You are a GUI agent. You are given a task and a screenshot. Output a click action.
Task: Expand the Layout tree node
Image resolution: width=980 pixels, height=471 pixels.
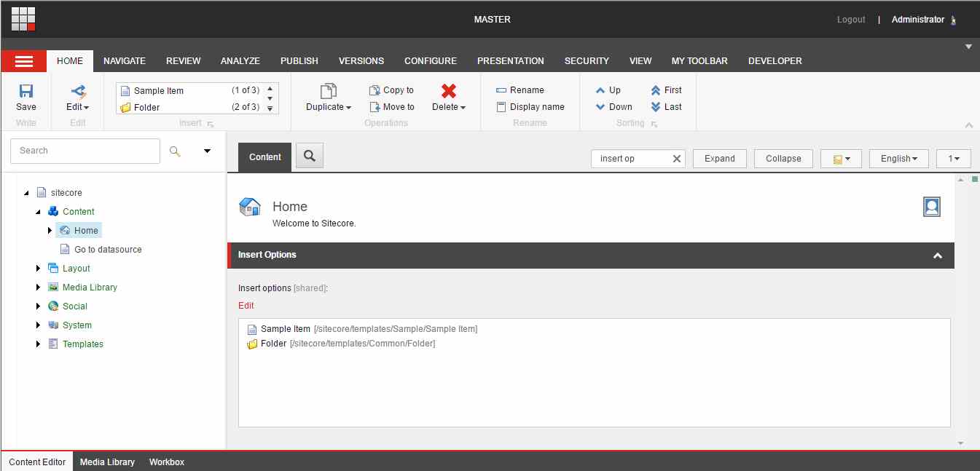click(x=38, y=269)
